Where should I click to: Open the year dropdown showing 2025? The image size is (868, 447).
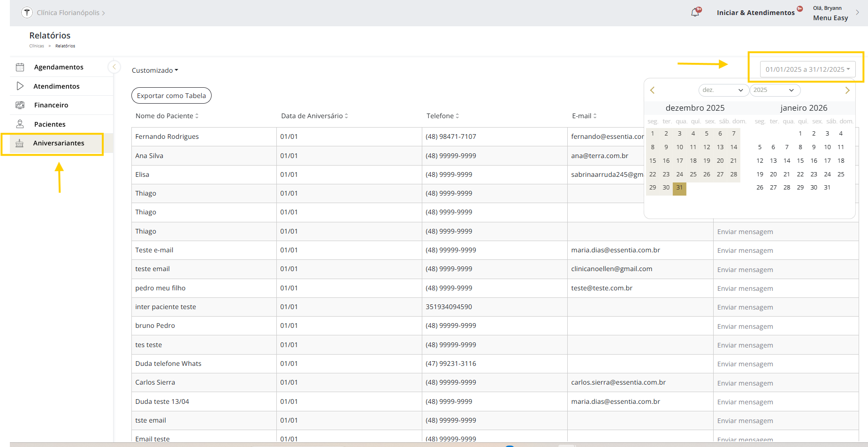pos(774,90)
